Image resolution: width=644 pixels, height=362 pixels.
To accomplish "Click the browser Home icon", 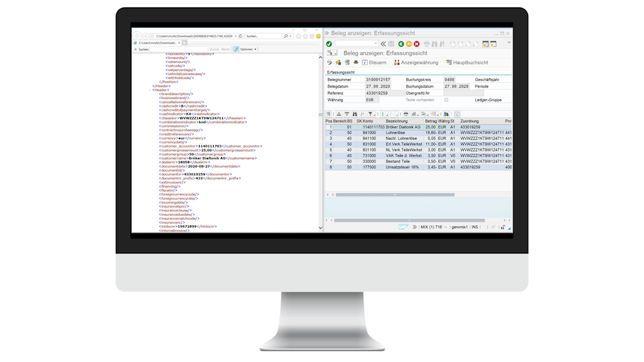I will (x=299, y=36).
